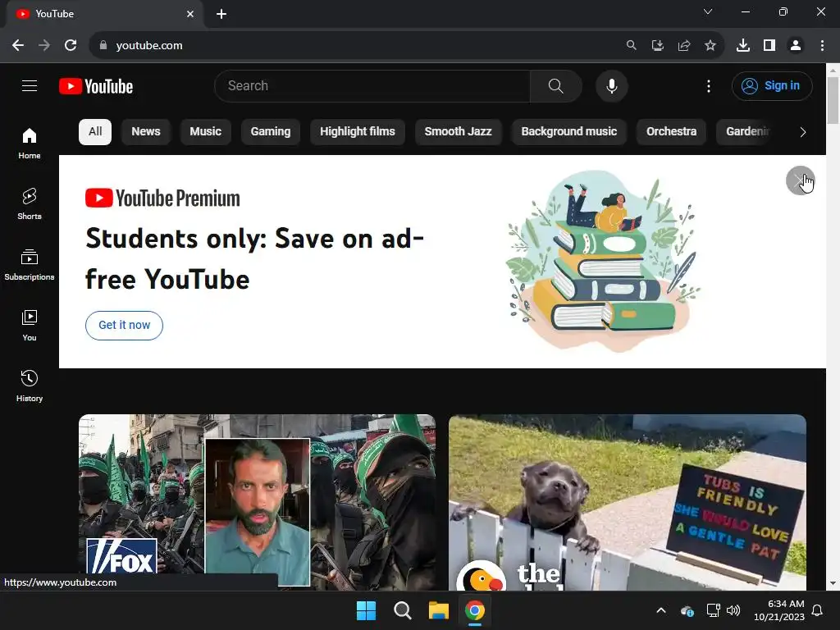Open Shorts from sidebar
Image resolution: width=840 pixels, height=630 pixels.
pyautogui.click(x=30, y=204)
